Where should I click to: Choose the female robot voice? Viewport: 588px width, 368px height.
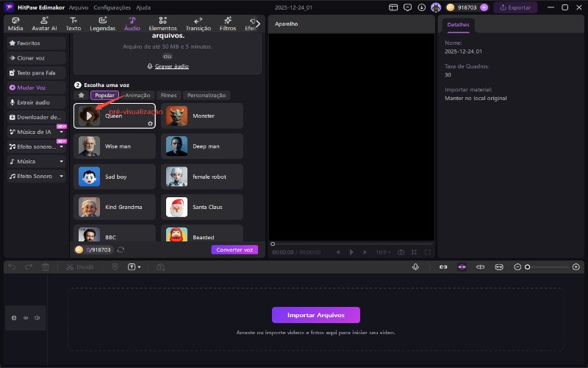click(202, 177)
